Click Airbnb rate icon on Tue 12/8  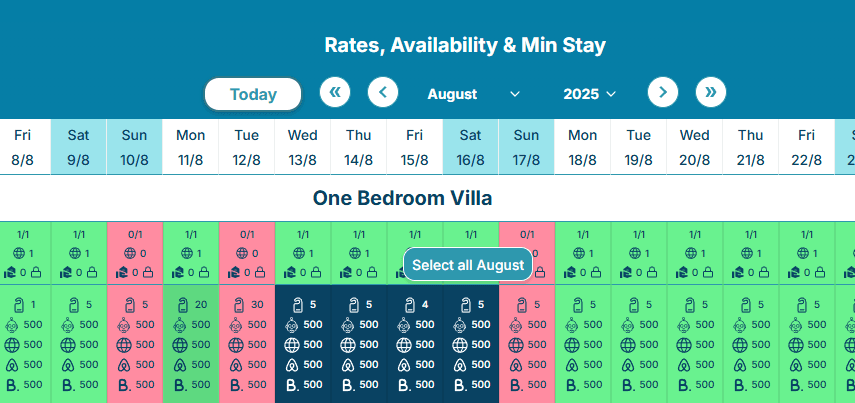point(236,365)
